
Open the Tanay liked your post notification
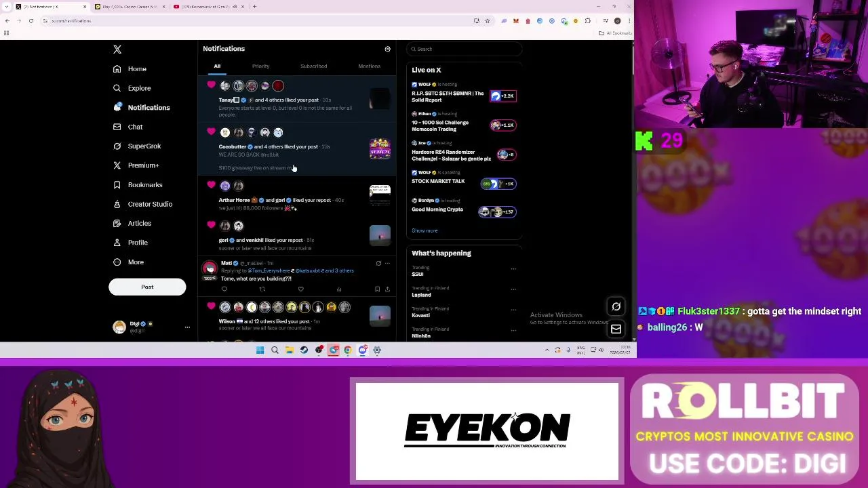[297, 99]
